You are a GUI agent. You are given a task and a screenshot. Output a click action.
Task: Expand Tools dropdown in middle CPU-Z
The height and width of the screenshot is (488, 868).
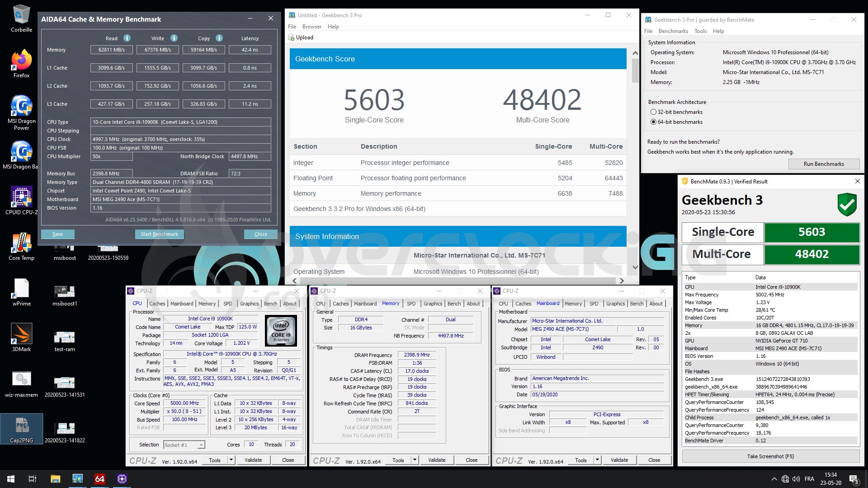coord(415,460)
